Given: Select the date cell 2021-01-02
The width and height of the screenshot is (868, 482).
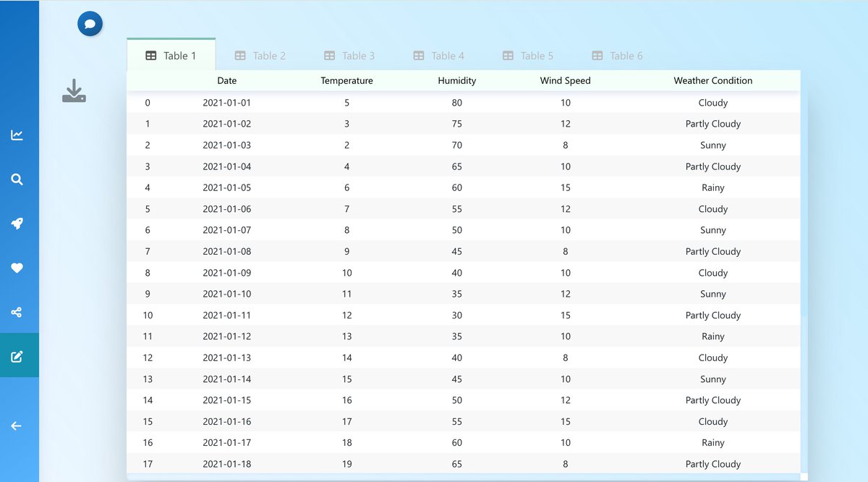Looking at the screenshot, I should click(x=227, y=124).
